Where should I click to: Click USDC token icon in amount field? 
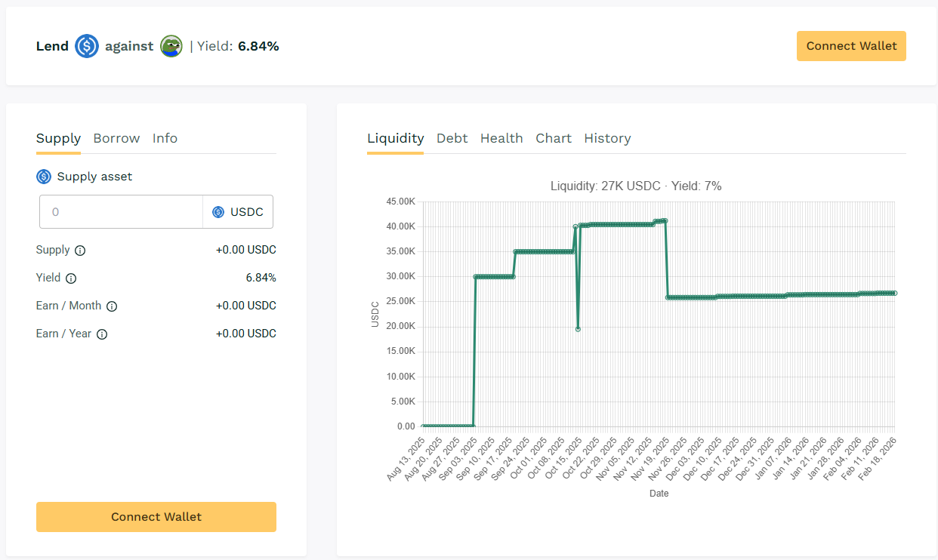(x=218, y=212)
